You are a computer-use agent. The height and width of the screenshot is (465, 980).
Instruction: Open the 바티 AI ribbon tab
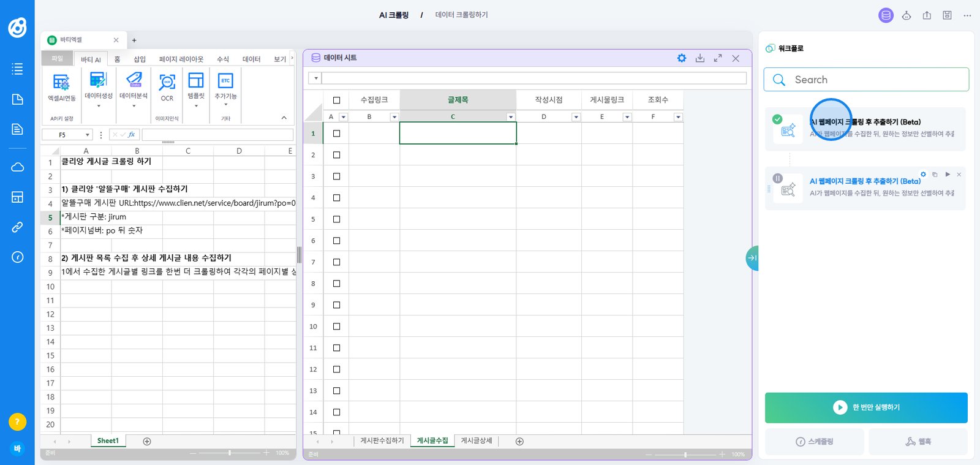(x=91, y=59)
